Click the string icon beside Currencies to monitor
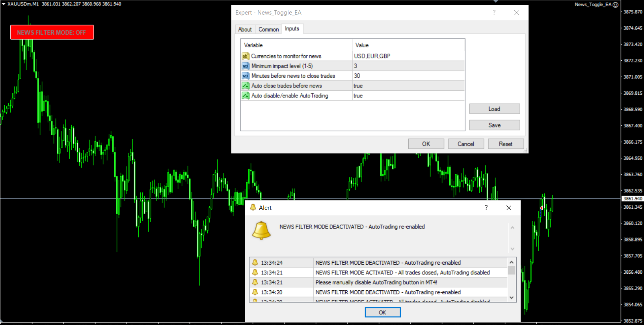The width and height of the screenshot is (644, 325). [x=245, y=56]
